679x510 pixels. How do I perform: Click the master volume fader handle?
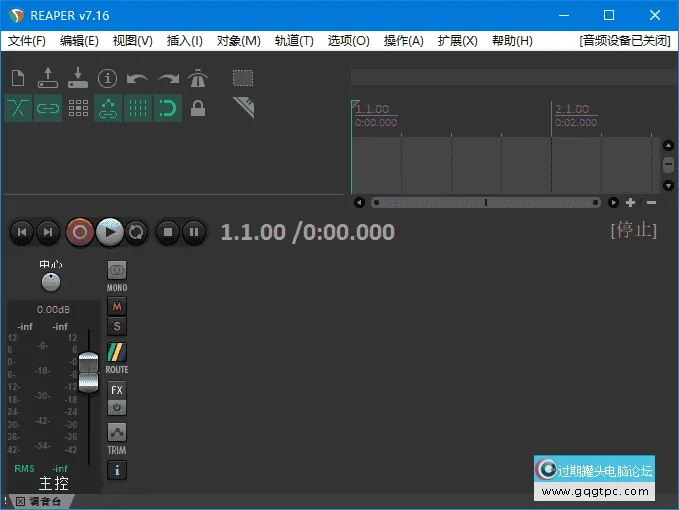[x=89, y=370]
